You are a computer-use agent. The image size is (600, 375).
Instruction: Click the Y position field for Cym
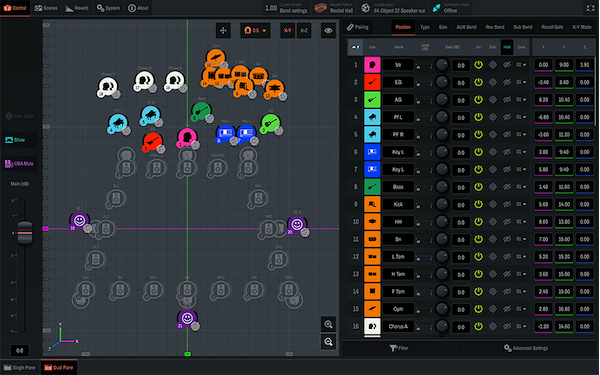pos(564,309)
